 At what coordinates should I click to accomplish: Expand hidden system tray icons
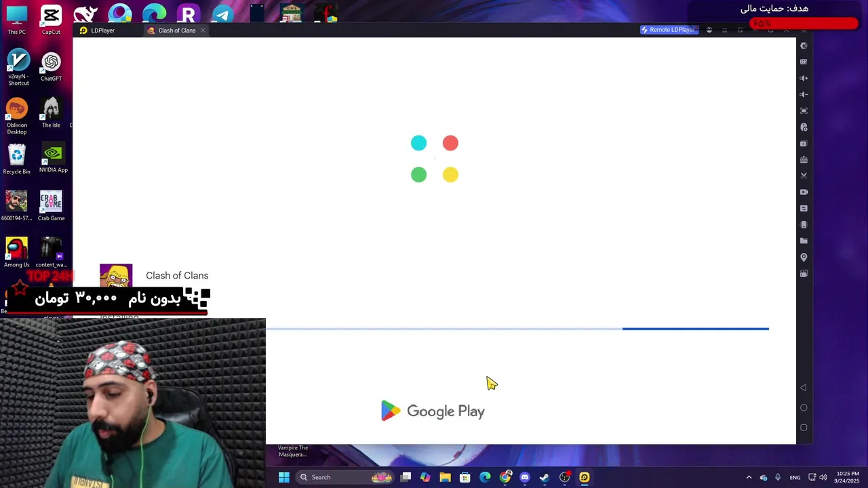click(749, 477)
